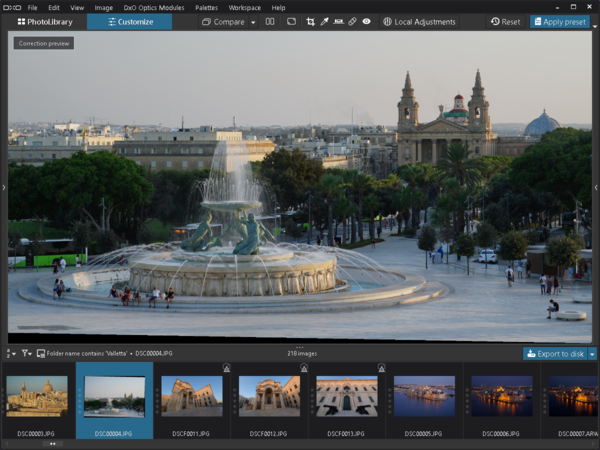Open the image browser filter funnel
Screen dimensions: 600x450
(26, 353)
